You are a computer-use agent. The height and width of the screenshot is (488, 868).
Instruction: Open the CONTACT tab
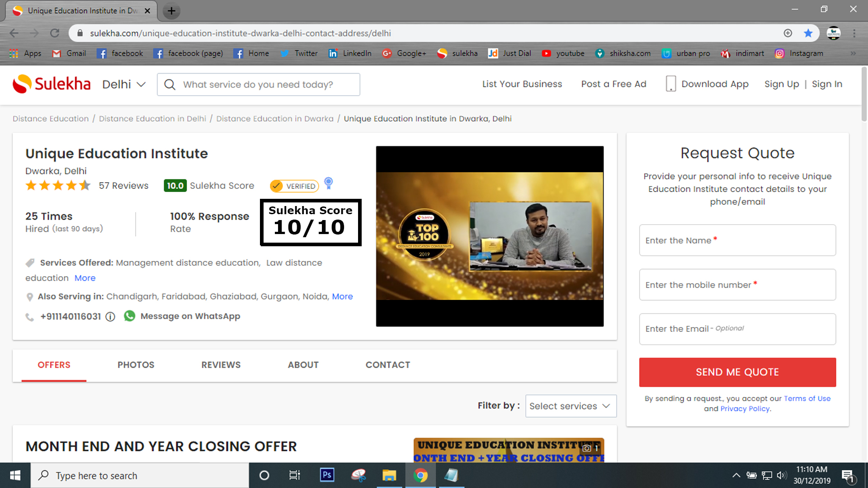click(387, 365)
